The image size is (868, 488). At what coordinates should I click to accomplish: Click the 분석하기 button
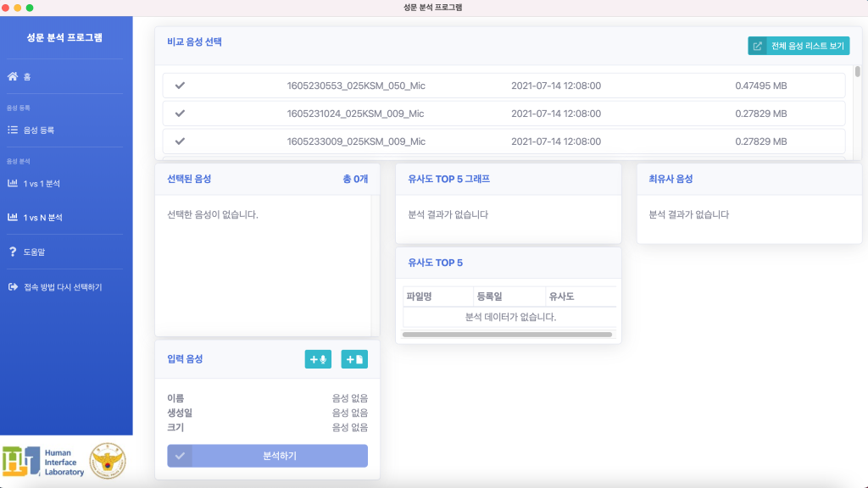pos(267,456)
